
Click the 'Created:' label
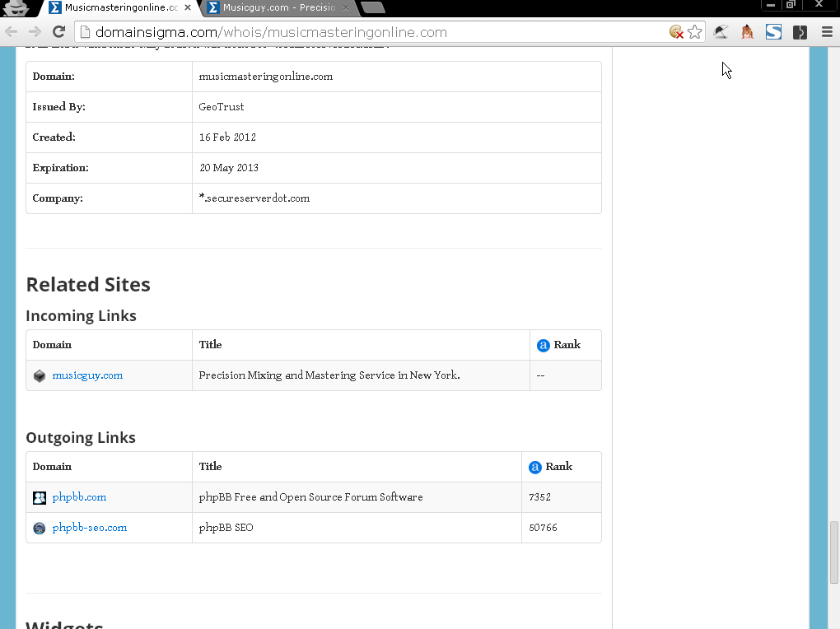click(54, 137)
